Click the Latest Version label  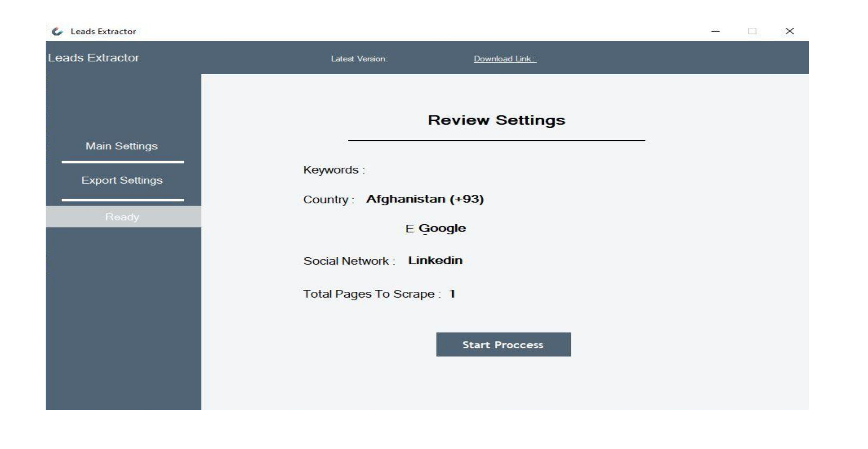click(359, 59)
